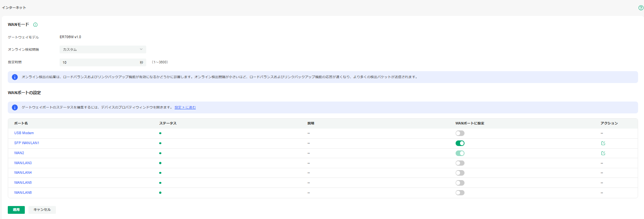This screenshot has height=219, width=644.
Task: Open the WAN/LAN6 port link
Action: [23, 193]
